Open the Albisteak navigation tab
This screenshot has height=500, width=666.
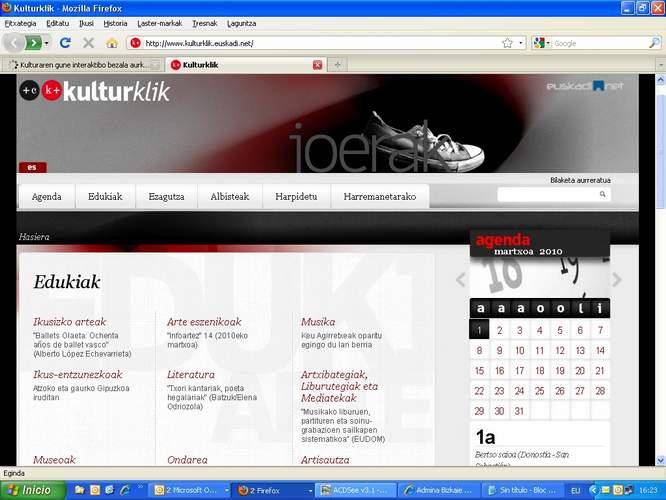tap(230, 196)
